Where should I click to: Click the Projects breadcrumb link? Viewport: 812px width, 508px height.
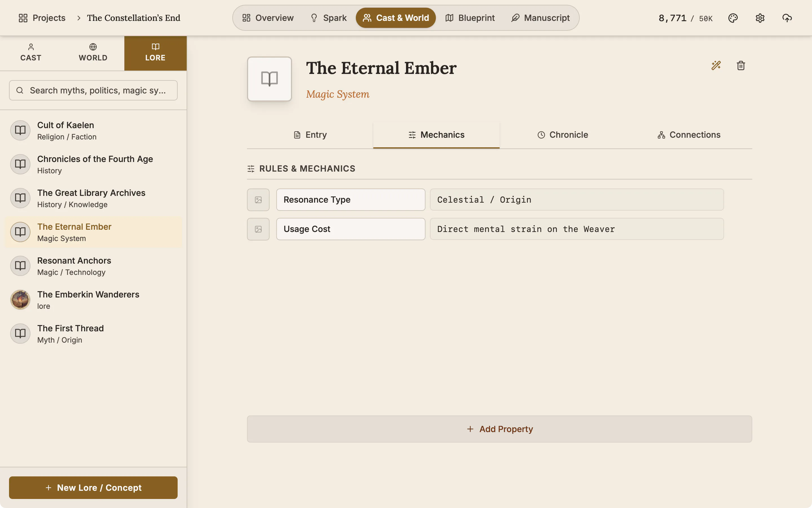click(42, 18)
